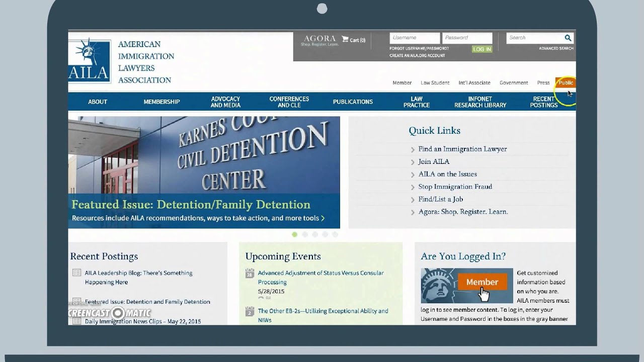Select the second carousel dot
644x362 pixels.
click(304, 234)
